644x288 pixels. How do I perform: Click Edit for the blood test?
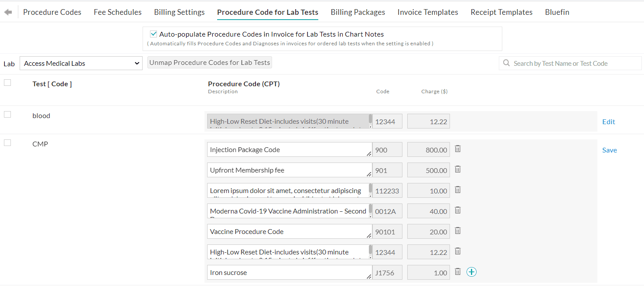click(x=608, y=122)
